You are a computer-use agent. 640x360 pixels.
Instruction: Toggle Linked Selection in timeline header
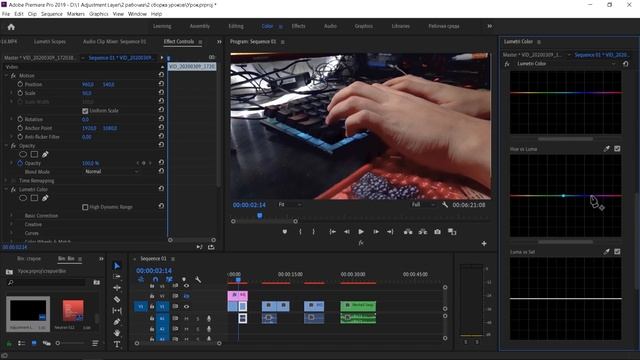(x=169, y=280)
